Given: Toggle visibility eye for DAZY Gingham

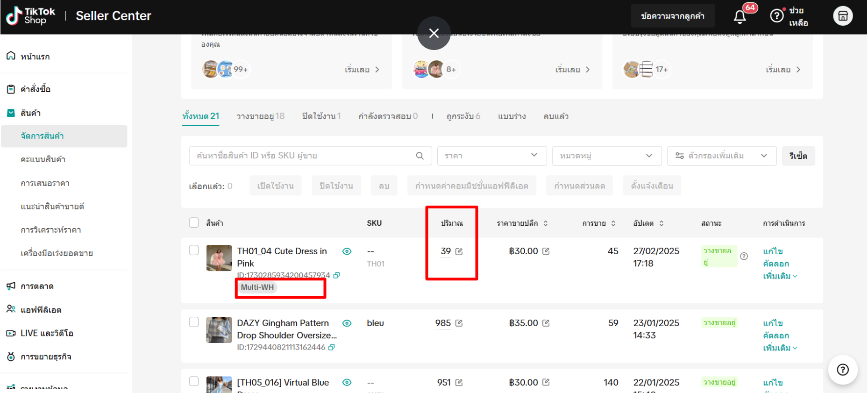Looking at the screenshot, I should click(x=347, y=323).
